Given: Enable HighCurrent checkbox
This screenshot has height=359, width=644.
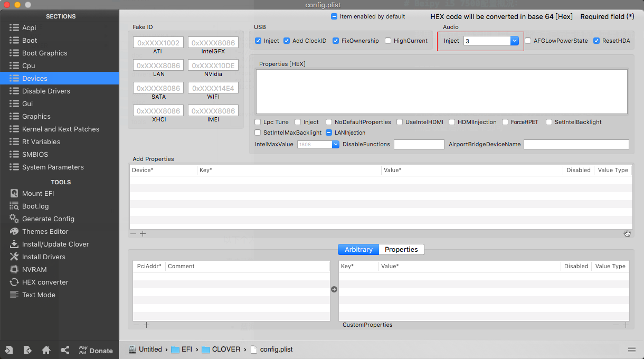Looking at the screenshot, I should tap(388, 41).
